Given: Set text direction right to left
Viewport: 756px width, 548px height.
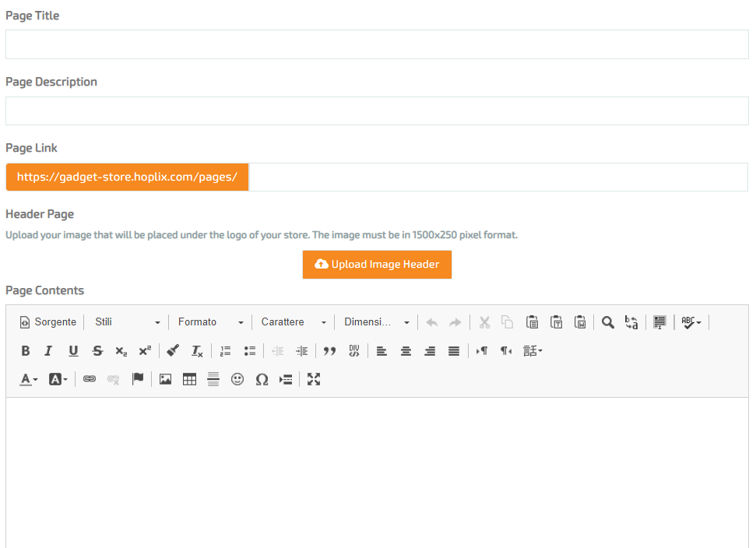Looking at the screenshot, I should click(506, 351).
